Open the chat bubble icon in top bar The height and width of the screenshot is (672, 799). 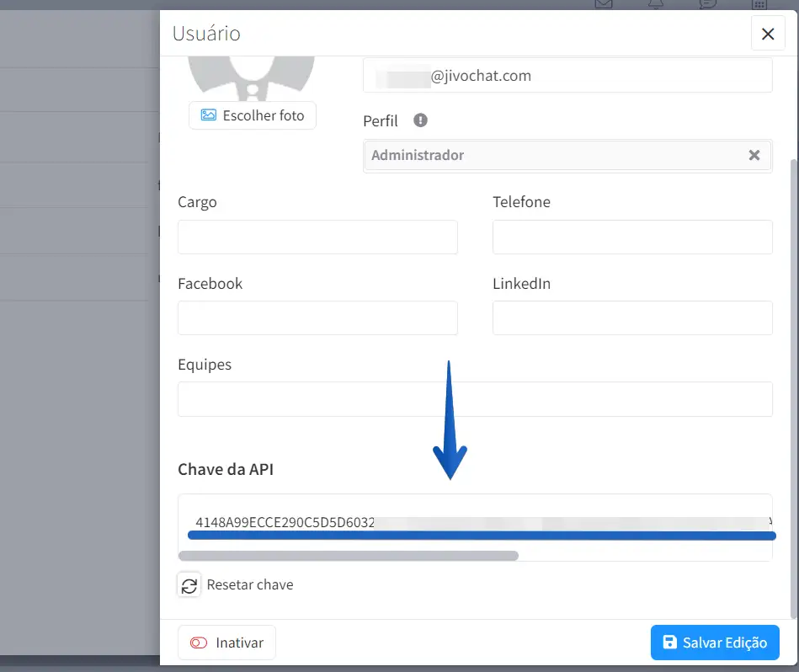[x=707, y=4]
